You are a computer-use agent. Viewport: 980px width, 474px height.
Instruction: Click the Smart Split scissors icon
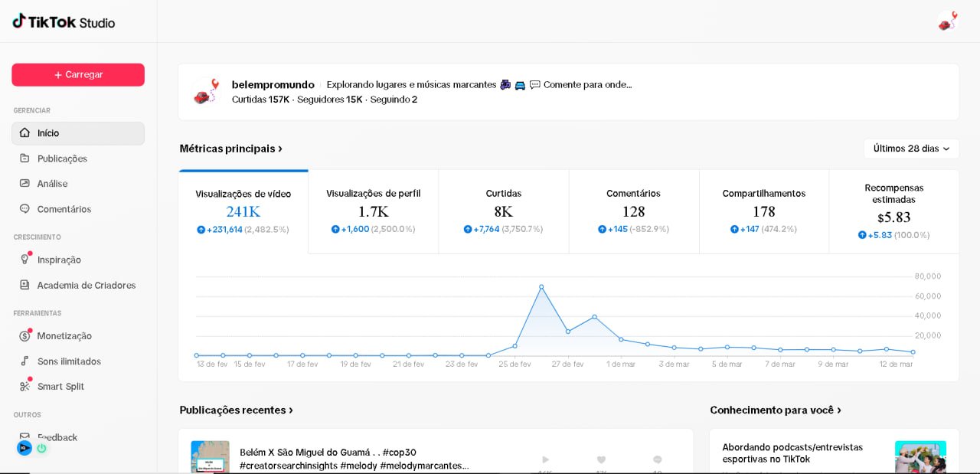24,386
